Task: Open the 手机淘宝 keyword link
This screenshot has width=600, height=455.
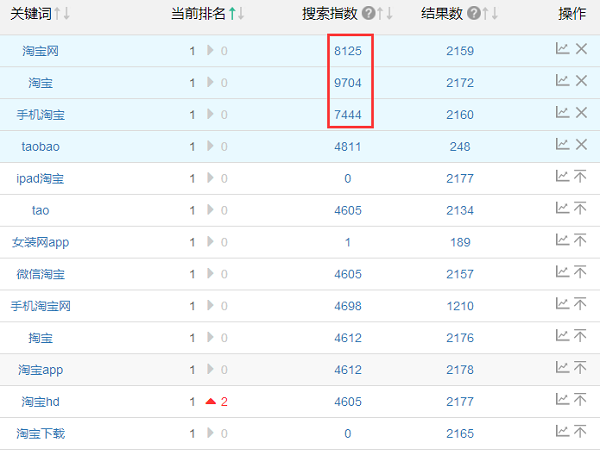Action: pyautogui.click(x=40, y=115)
